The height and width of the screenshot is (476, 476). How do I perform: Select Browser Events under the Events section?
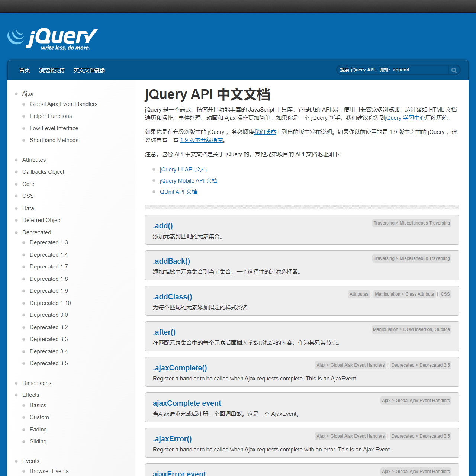click(x=49, y=471)
